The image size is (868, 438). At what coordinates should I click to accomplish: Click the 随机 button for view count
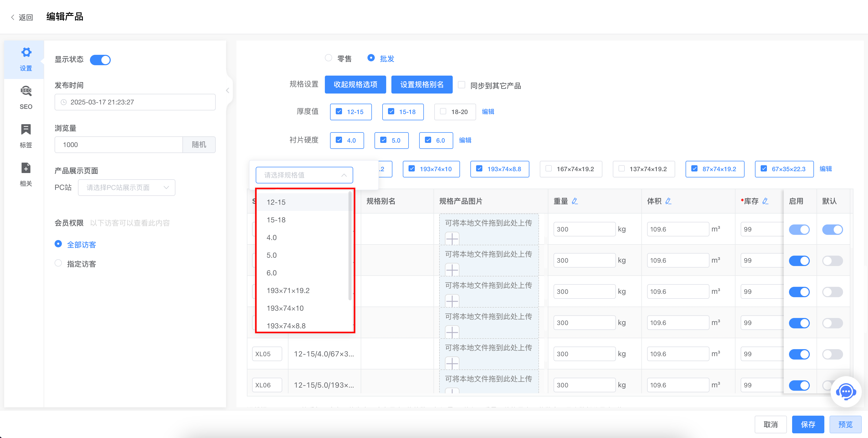199,144
